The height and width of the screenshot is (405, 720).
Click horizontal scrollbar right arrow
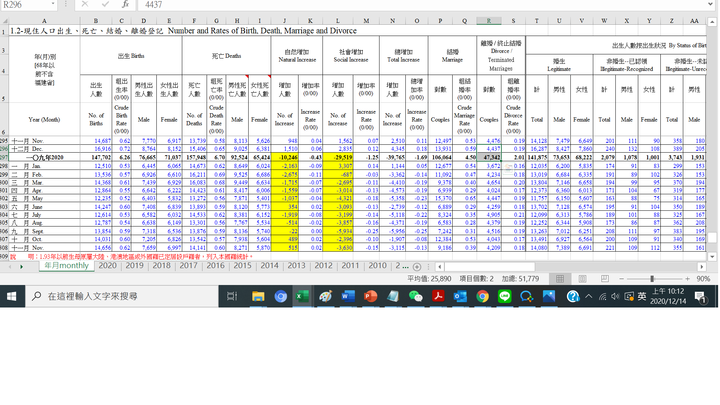(702, 267)
